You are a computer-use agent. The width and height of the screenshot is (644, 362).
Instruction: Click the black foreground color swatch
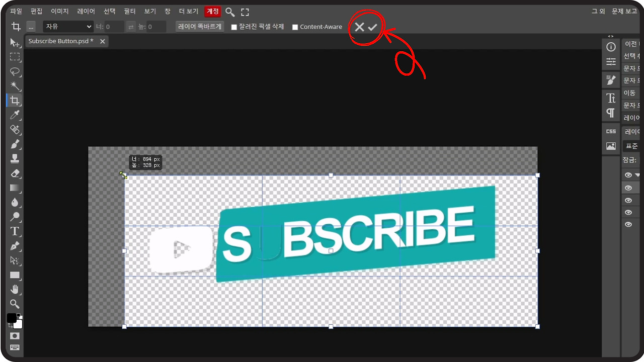11,318
